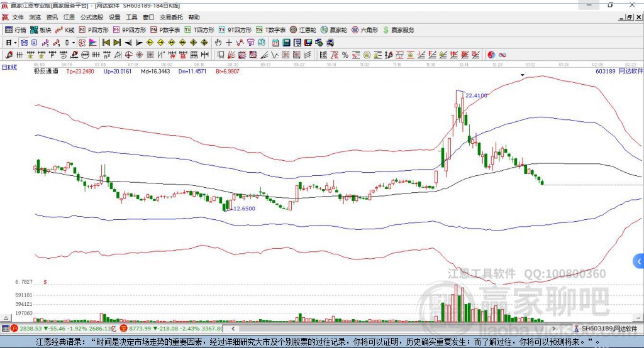
Task: Click the save floppy-disk icon
Action: click(308, 43)
